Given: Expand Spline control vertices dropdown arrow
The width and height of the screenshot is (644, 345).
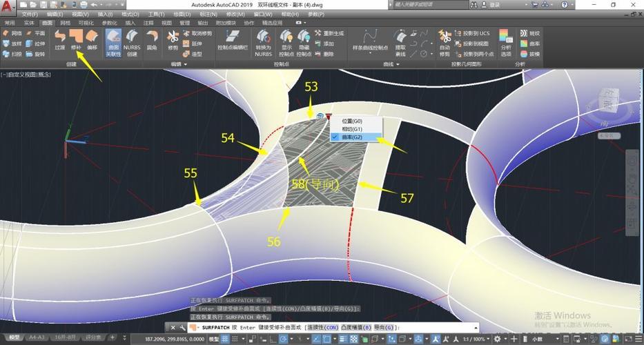Looking at the screenshot, I should [x=370, y=54].
